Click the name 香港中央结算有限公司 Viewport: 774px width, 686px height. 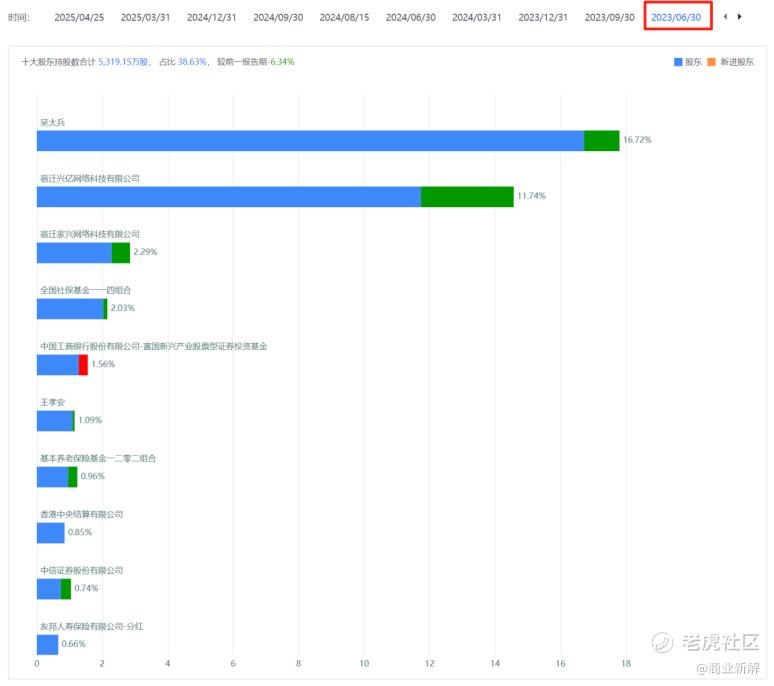[x=81, y=515]
